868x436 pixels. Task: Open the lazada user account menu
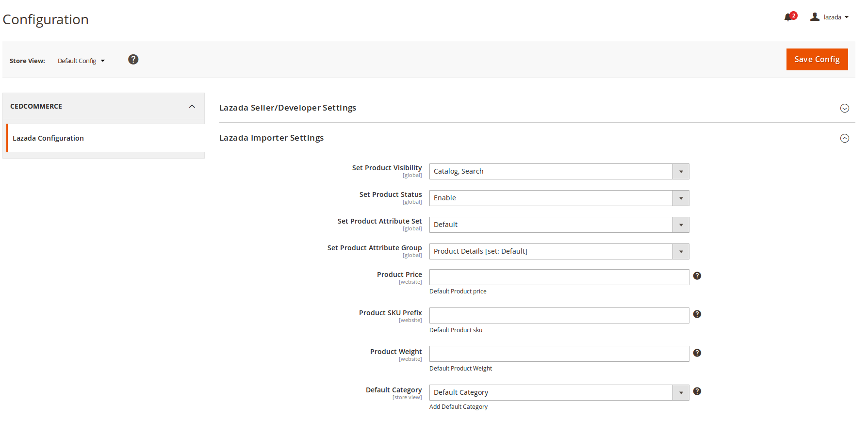[x=830, y=17]
